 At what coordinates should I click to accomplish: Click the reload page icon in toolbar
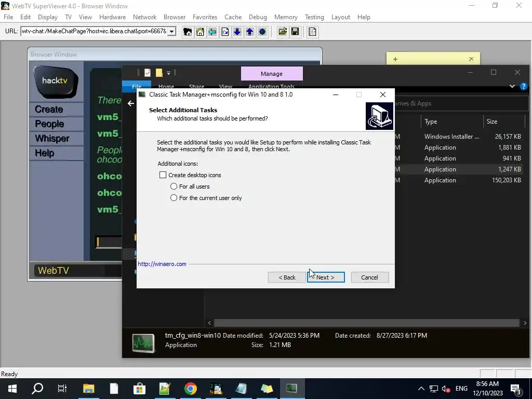[225, 32]
